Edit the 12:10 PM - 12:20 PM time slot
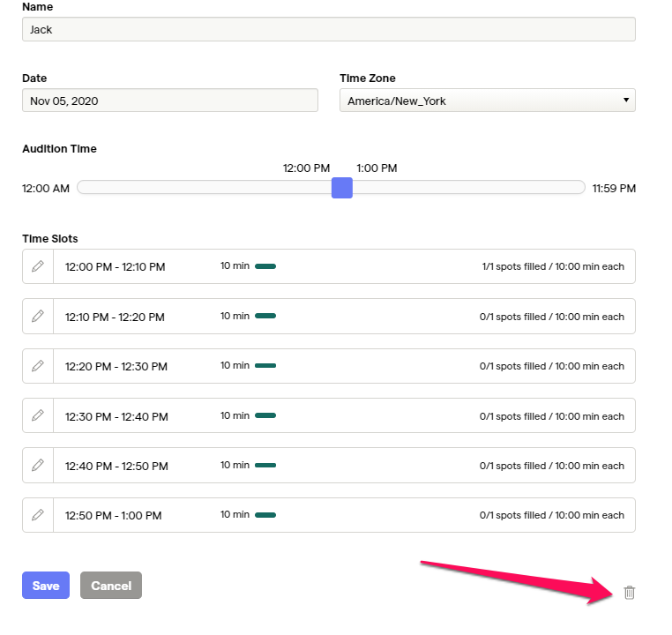 pos(38,317)
